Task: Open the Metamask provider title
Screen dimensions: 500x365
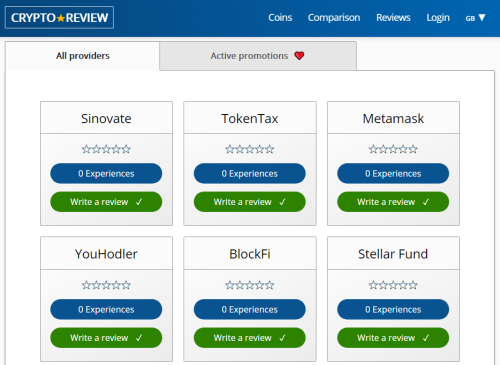Action: (x=393, y=119)
